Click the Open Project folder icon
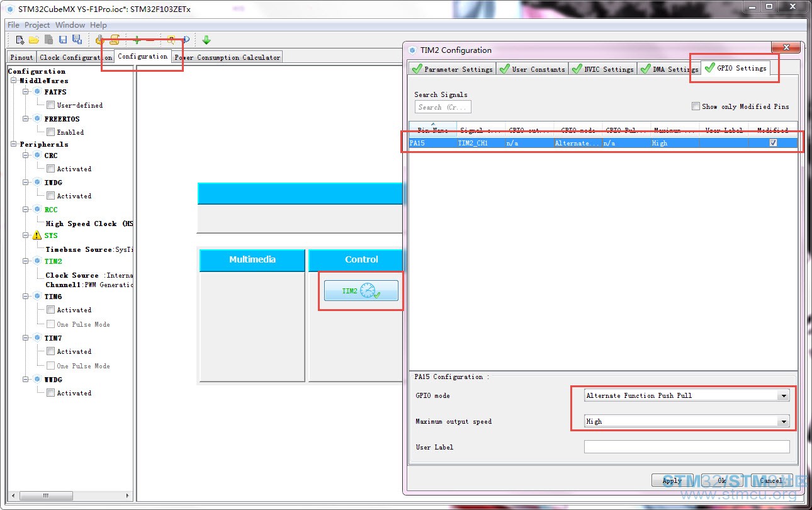 [x=34, y=40]
